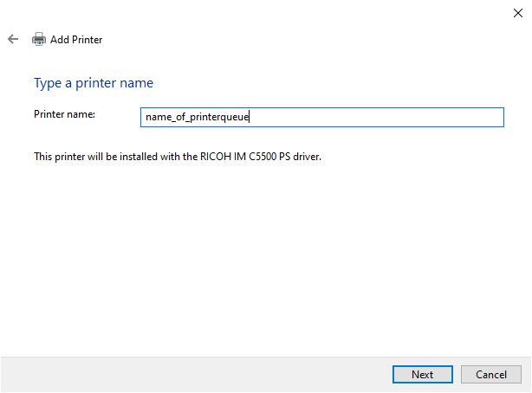The width and height of the screenshot is (532, 393).
Task: Click the name_of_printerqueue text in the field
Action: (198, 118)
